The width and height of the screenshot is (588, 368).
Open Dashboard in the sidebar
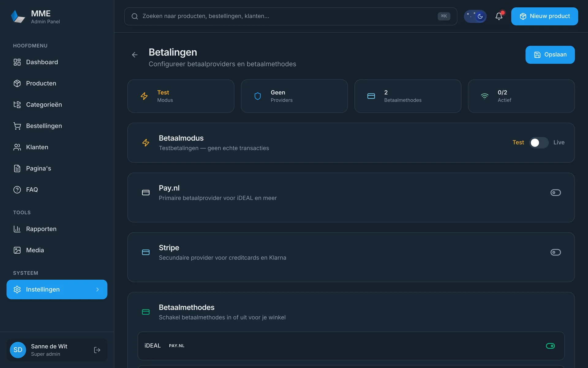point(57,62)
